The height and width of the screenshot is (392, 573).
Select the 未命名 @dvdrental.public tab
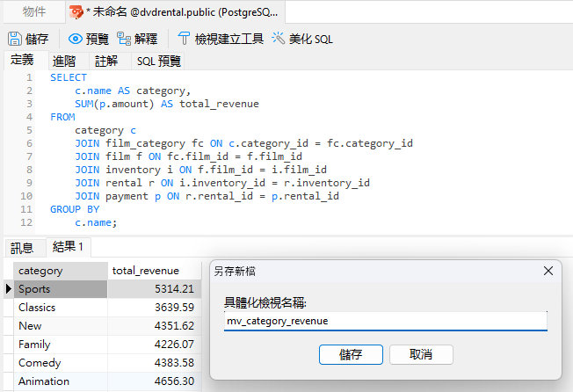[176, 12]
